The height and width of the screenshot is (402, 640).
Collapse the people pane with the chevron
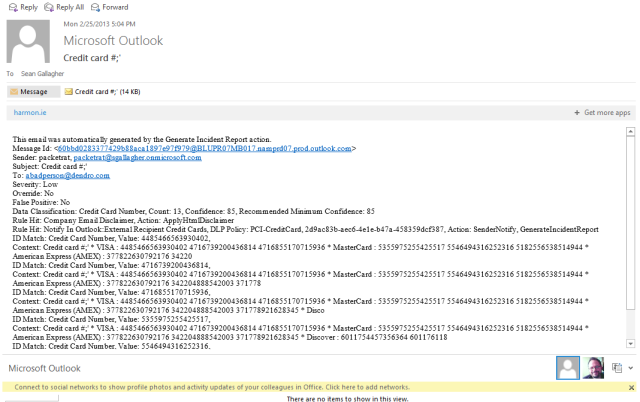[631, 368]
